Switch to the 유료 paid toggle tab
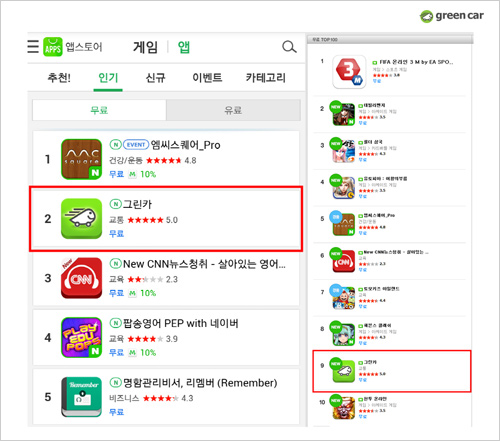This screenshot has height=441, width=500. point(233,110)
